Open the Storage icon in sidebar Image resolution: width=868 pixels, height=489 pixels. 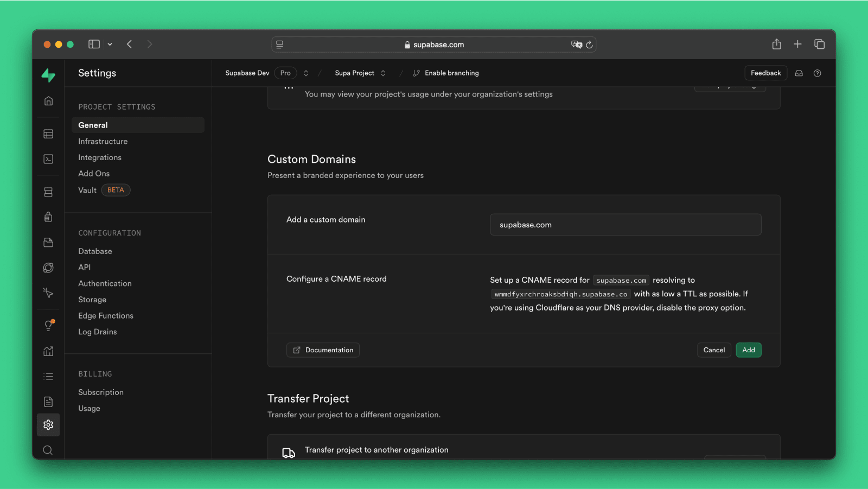[x=48, y=243]
